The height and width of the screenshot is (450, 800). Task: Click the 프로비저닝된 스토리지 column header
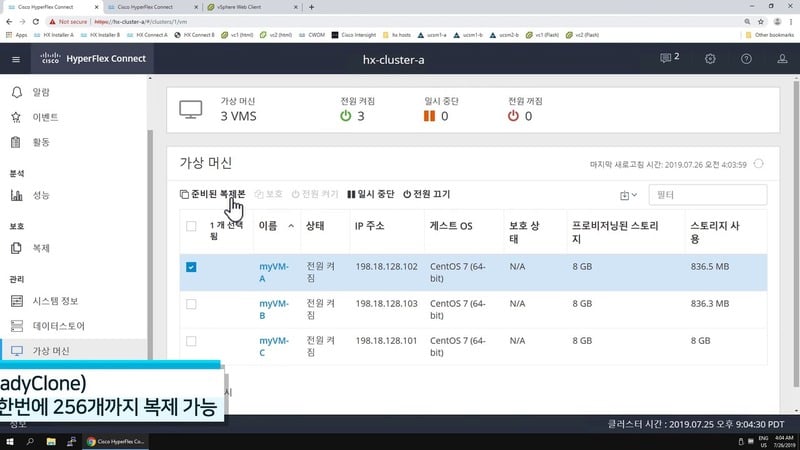[x=615, y=232]
